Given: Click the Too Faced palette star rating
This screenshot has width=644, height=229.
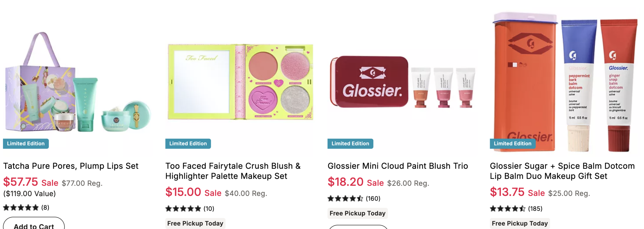Looking at the screenshot, I should click(183, 209).
